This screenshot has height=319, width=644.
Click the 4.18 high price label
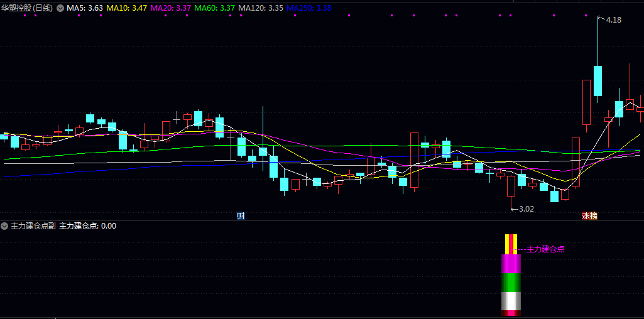(x=613, y=20)
